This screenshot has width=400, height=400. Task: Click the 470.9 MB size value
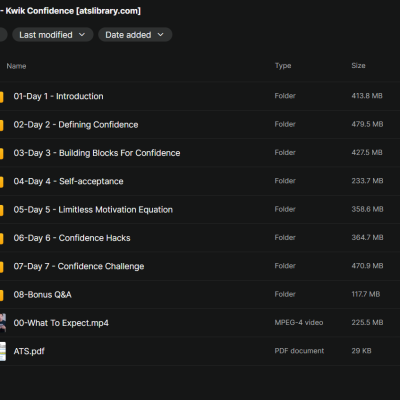367,266
